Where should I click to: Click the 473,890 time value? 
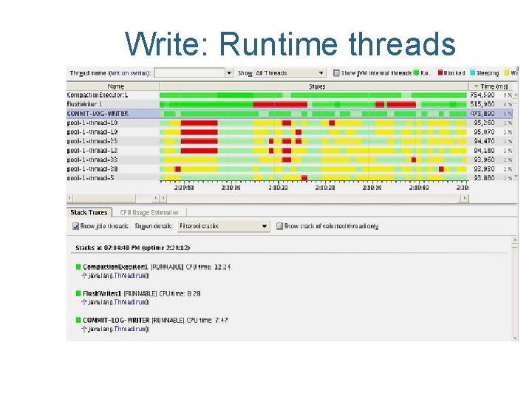point(482,113)
